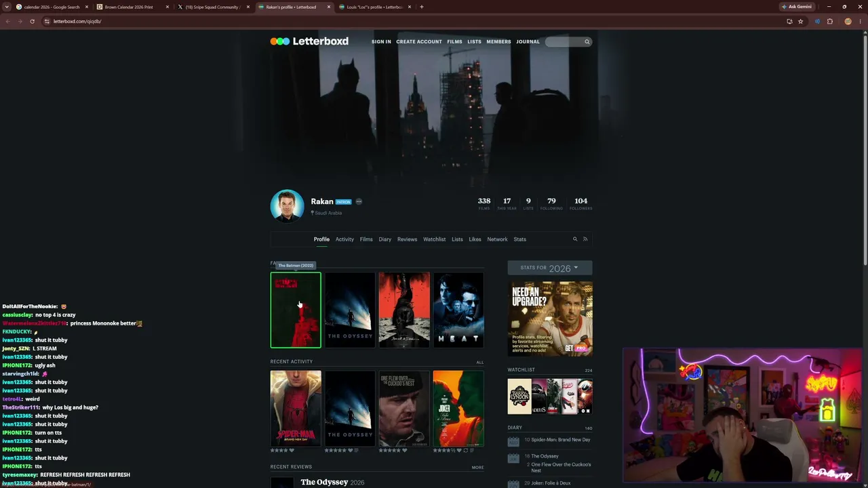Screen dimensions: 868x488
Task: Open the Activity tab in profile navigation
Action: (344, 239)
